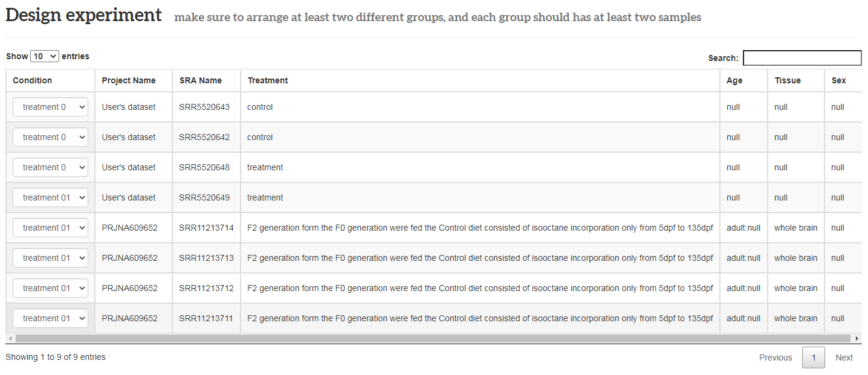868x375 pixels.
Task: Sort by the Age column header
Action: (x=734, y=80)
